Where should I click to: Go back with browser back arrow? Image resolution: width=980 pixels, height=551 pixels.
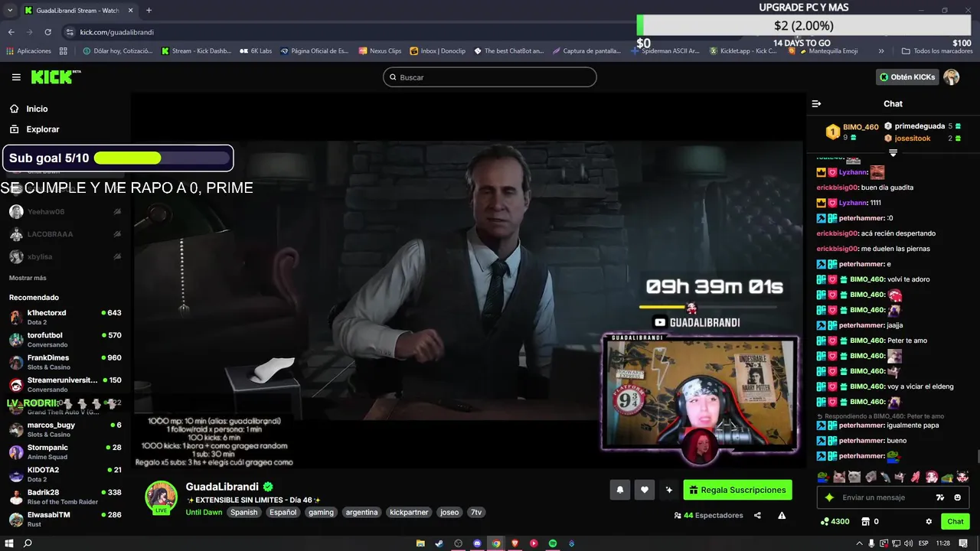tap(11, 32)
